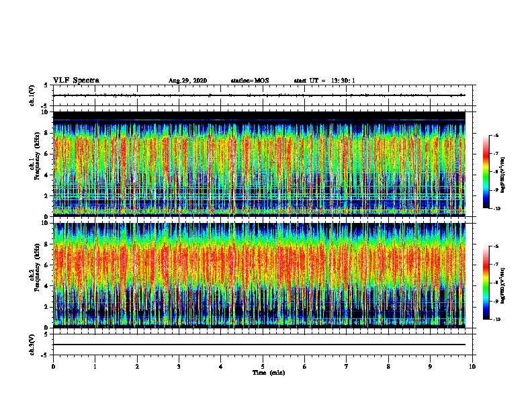Click inside the ch.2 spectrogram panel

[x=259, y=275]
